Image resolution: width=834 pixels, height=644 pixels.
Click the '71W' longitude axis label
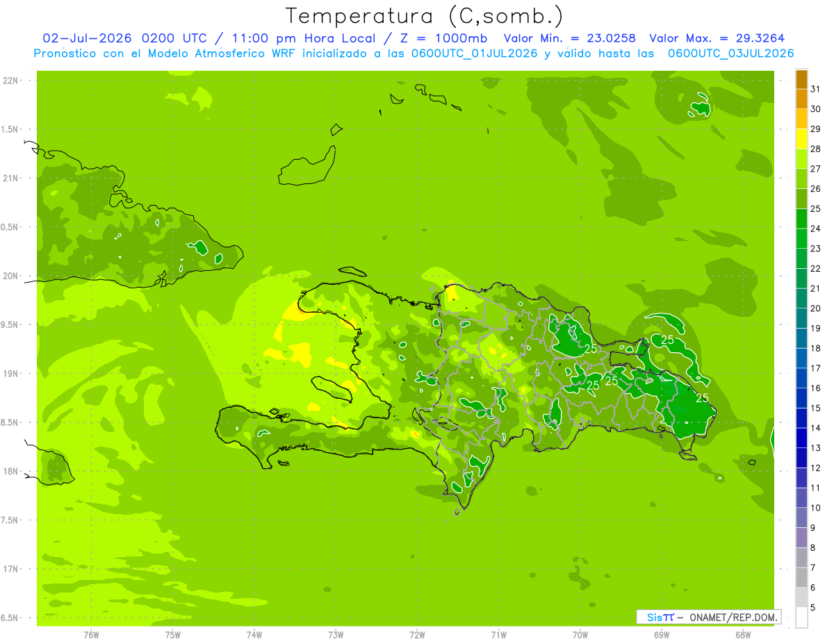[x=498, y=634]
